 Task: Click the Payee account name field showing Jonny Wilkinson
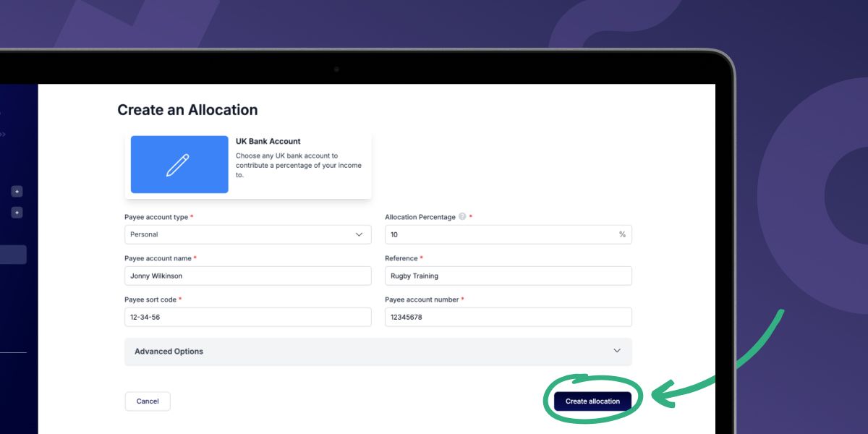[x=247, y=276]
